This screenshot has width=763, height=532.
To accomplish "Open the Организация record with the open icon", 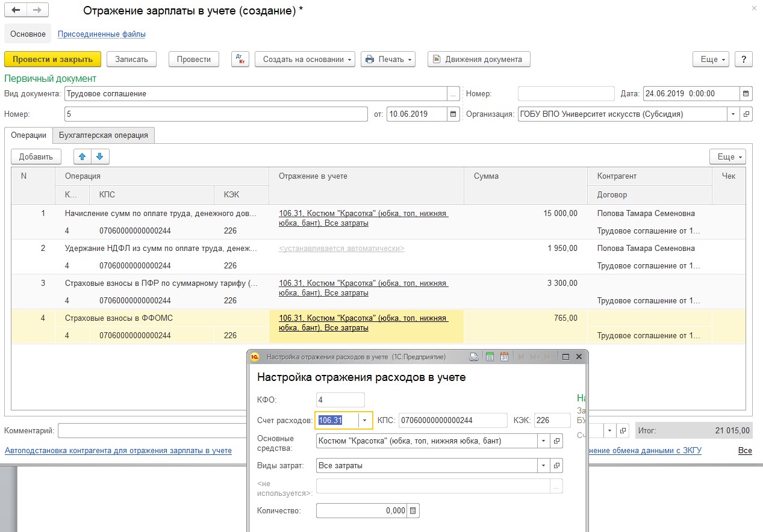I will coord(747,114).
